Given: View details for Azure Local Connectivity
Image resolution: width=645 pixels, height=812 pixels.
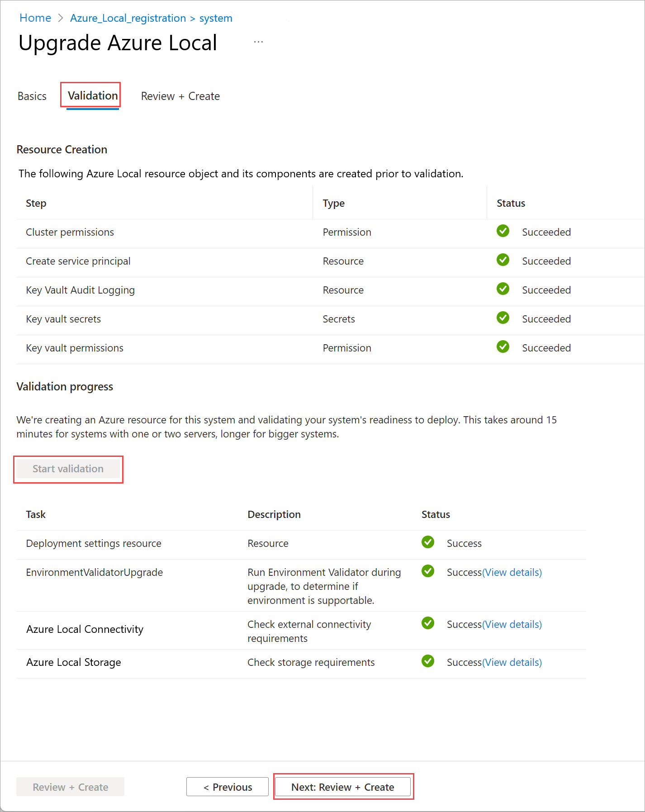Looking at the screenshot, I should pyautogui.click(x=512, y=624).
